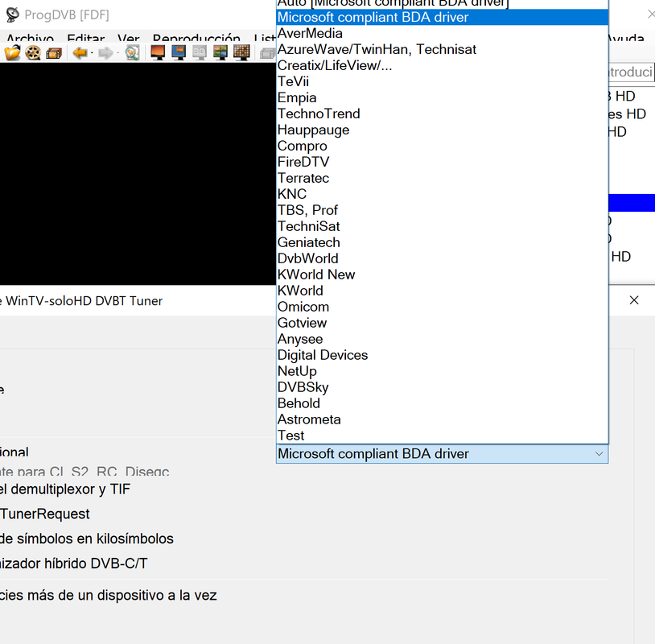Select Anysee driver option
655x644 pixels.
(x=443, y=339)
